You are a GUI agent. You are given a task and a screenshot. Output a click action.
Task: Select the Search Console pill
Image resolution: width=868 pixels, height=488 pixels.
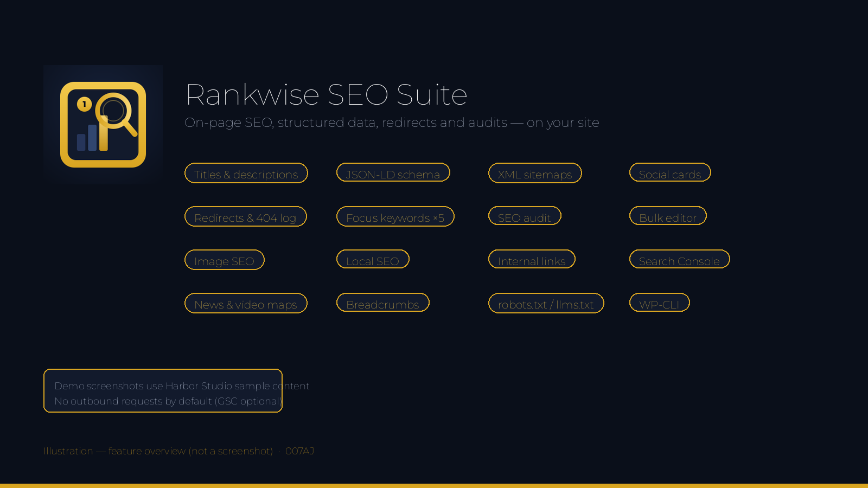[680, 259]
